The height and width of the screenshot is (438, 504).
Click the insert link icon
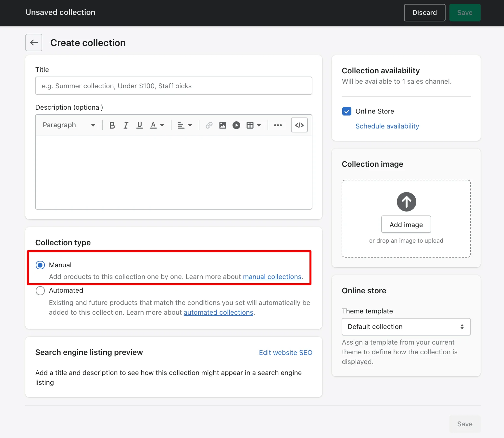coord(209,125)
